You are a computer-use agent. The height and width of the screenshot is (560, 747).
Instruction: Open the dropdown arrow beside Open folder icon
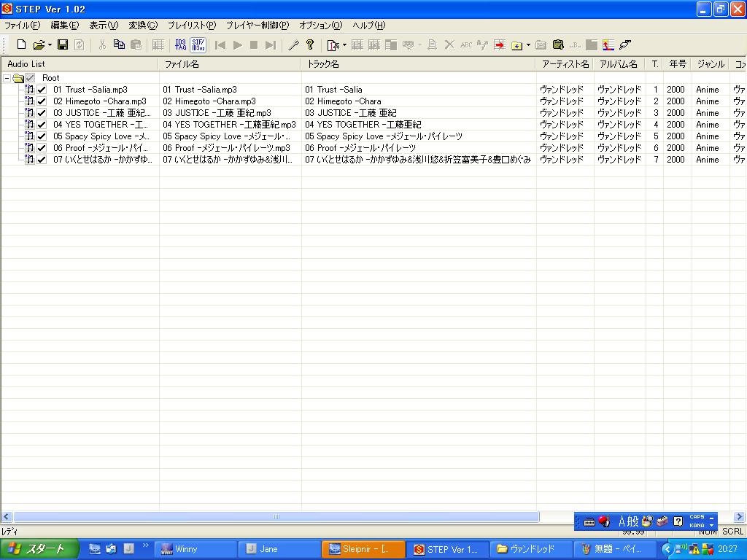(50, 45)
